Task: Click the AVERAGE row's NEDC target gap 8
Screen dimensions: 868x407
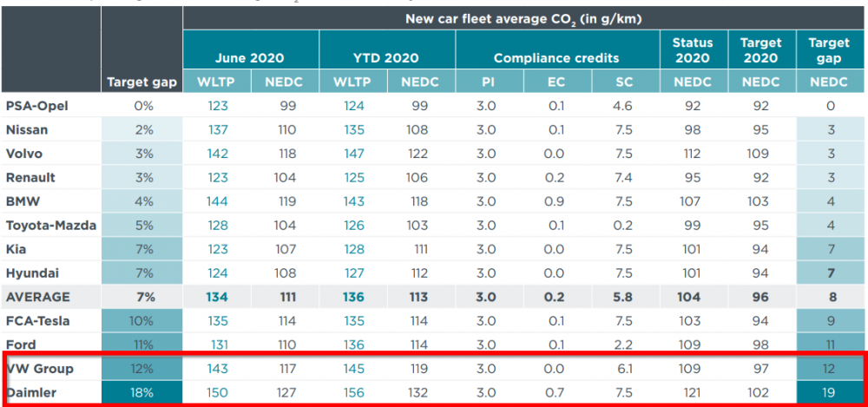Action: pos(831,297)
